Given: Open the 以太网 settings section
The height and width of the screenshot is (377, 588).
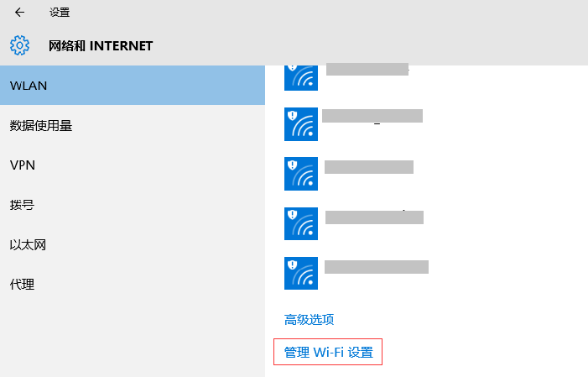Looking at the screenshot, I should (x=133, y=244).
